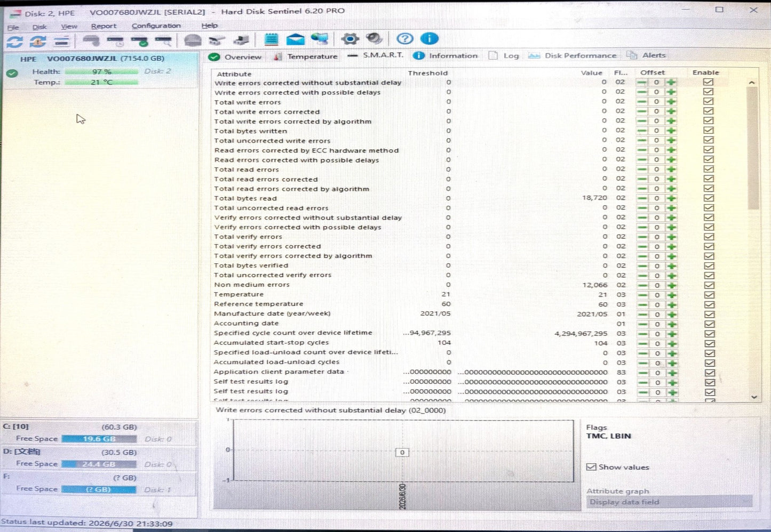
Task: Click C: free space 19.6 GB bar
Action: tap(99, 439)
